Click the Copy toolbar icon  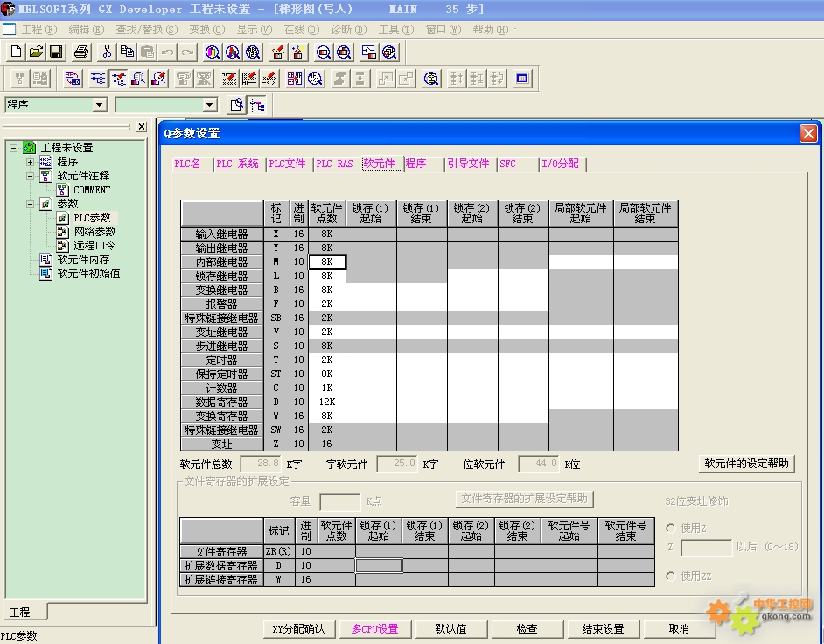point(127,52)
